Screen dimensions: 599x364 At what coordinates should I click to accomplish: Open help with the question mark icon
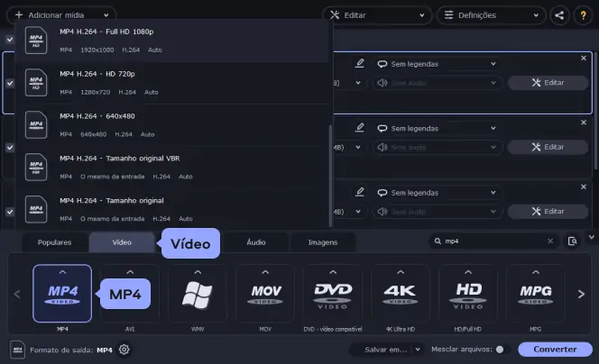[583, 15]
